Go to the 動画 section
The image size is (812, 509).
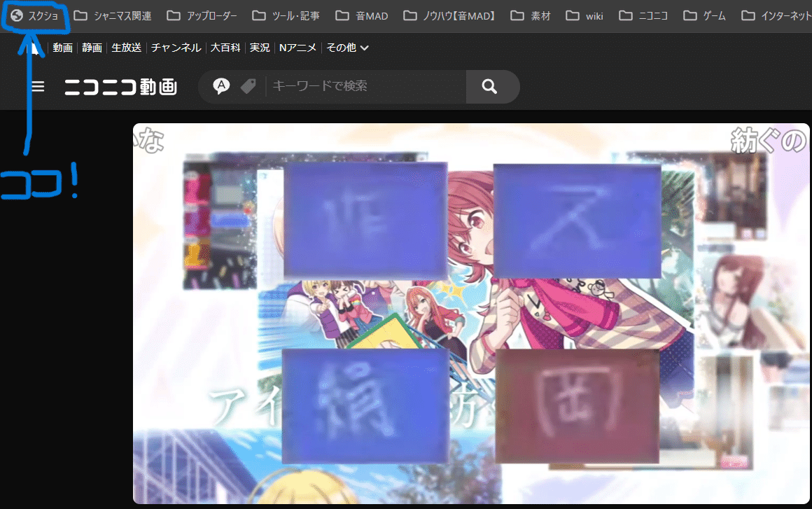point(63,48)
